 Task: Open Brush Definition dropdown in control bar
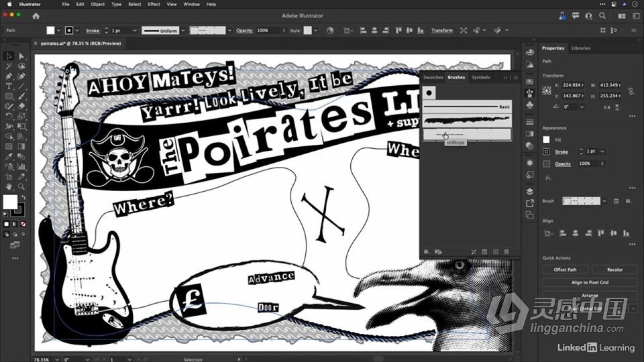tap(229, 30)
